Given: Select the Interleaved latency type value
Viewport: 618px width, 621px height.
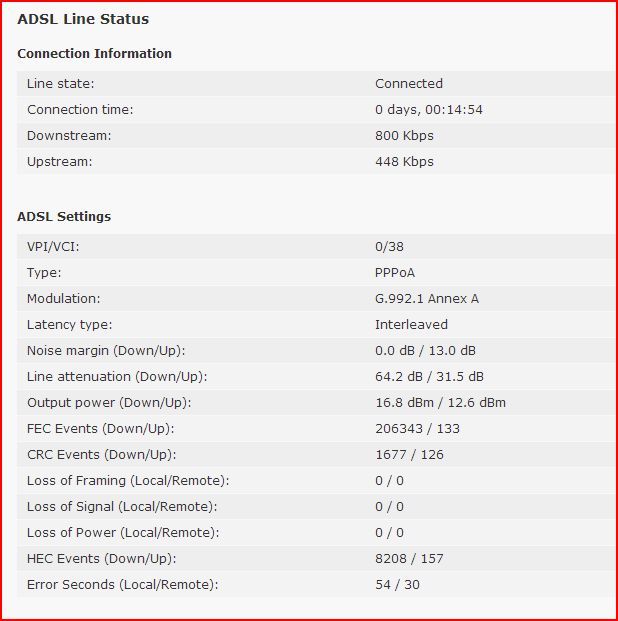Looking at the screenshot, I should pos(411,325).
